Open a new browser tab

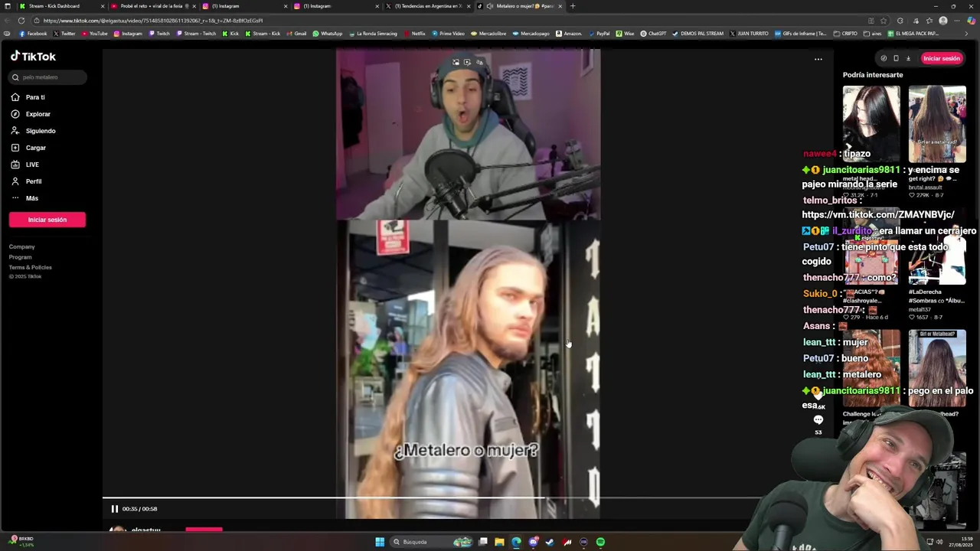(x=573, y=6)
